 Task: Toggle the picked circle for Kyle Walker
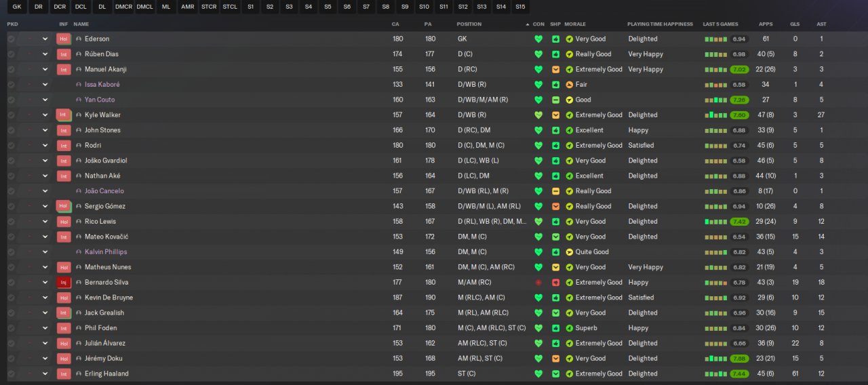pos(11,115)
